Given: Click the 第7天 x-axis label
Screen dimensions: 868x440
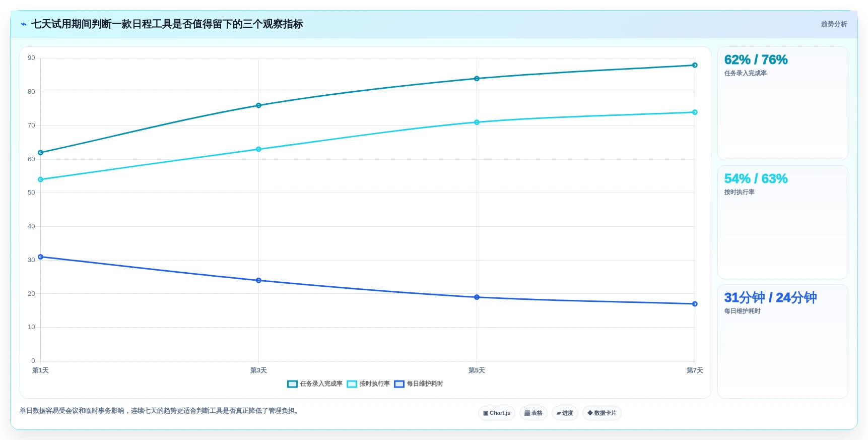Looking at the screenshot, I should coord(695,370).
